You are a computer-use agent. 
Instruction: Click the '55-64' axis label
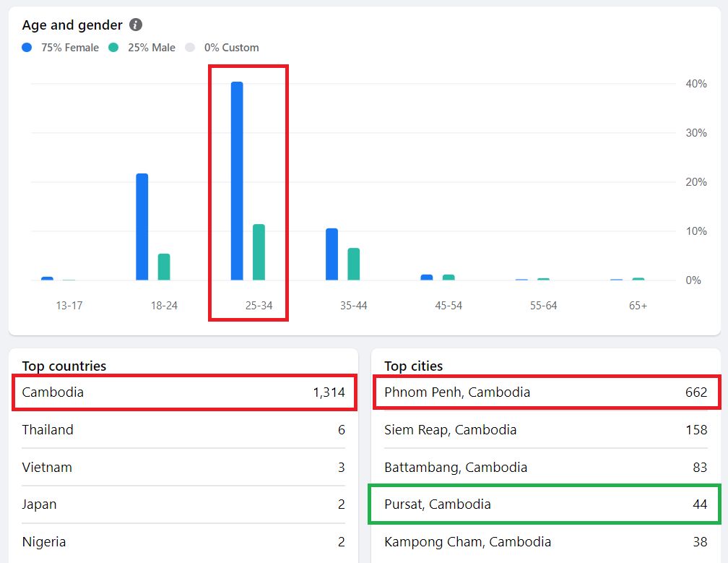pos(544,306)
